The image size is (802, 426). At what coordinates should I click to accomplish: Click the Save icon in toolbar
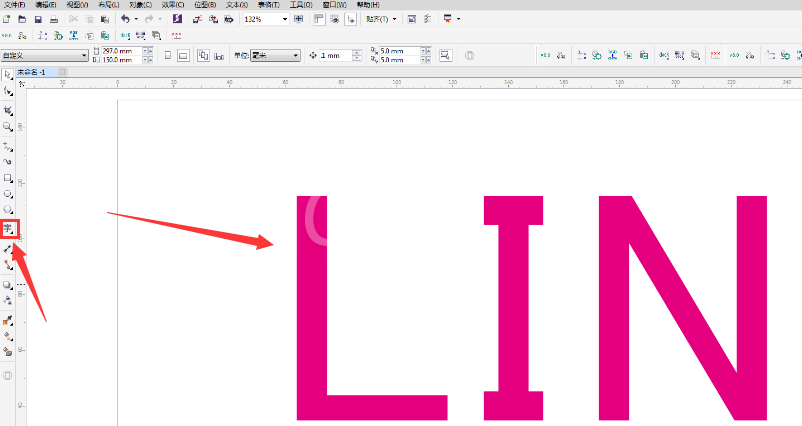tap(38, 19)
